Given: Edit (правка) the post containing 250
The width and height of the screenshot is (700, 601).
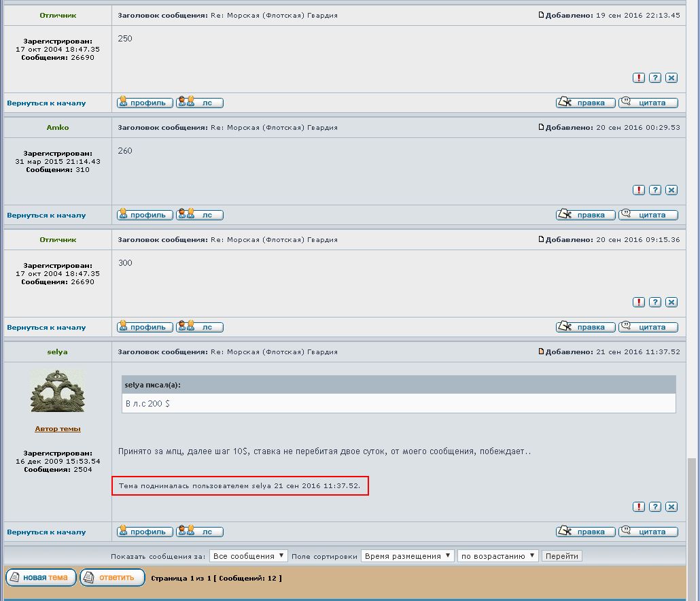Looking at the screenshot, I should click(x=586, y=103).
